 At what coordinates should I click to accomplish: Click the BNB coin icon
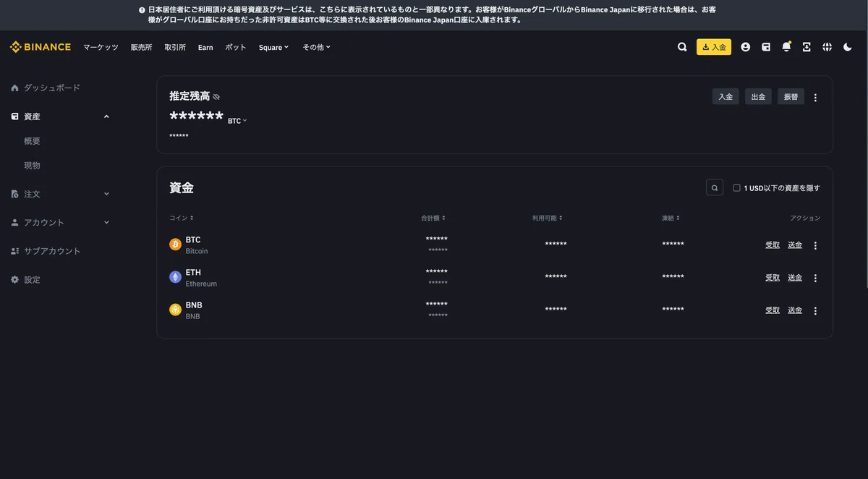point(175,310)
